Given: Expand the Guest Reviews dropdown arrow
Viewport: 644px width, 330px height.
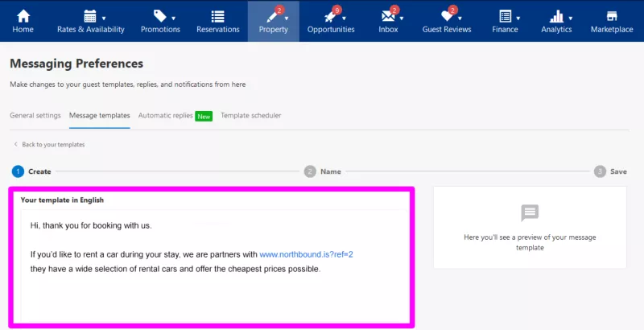Looking at the screenshot, I should coord(460,18).
